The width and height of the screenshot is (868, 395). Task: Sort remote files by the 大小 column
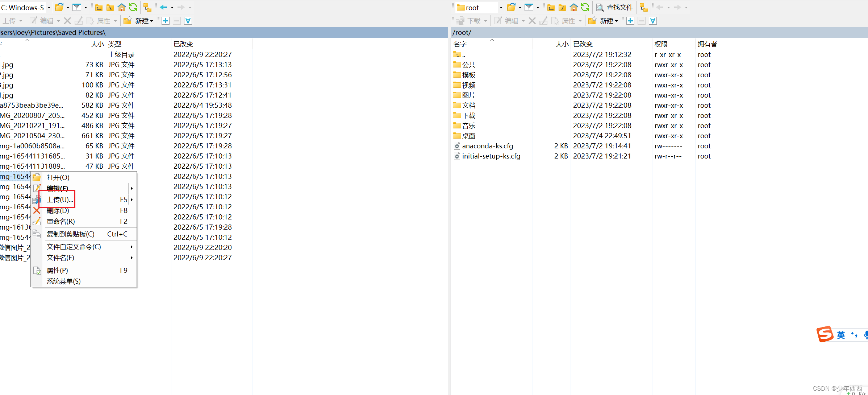561,44
